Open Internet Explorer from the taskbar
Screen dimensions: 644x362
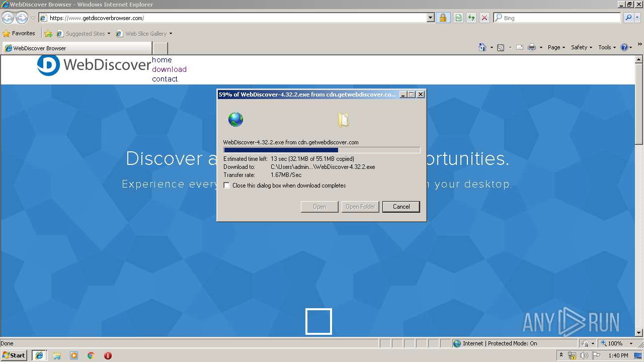point(39,355)
